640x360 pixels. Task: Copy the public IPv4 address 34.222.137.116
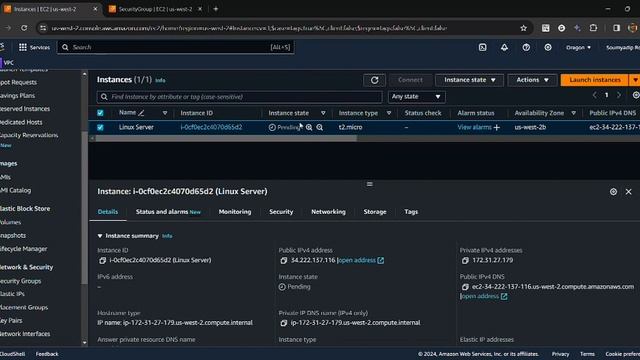tap(284, 260)
